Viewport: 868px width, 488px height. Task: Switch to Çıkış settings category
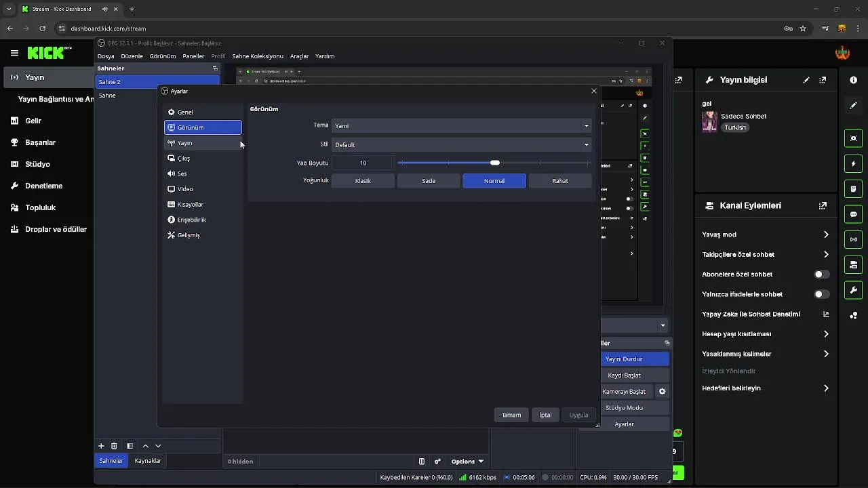[203, 159]
